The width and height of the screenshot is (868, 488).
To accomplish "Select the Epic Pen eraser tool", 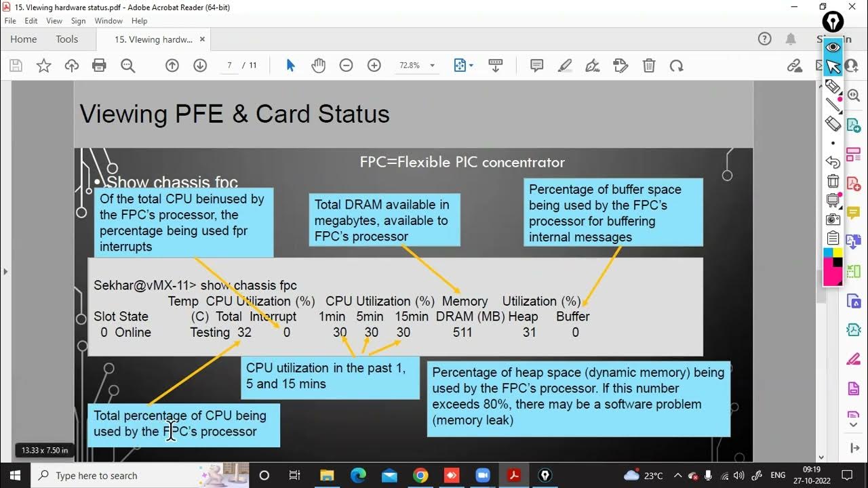I will (x=833, y=124).
